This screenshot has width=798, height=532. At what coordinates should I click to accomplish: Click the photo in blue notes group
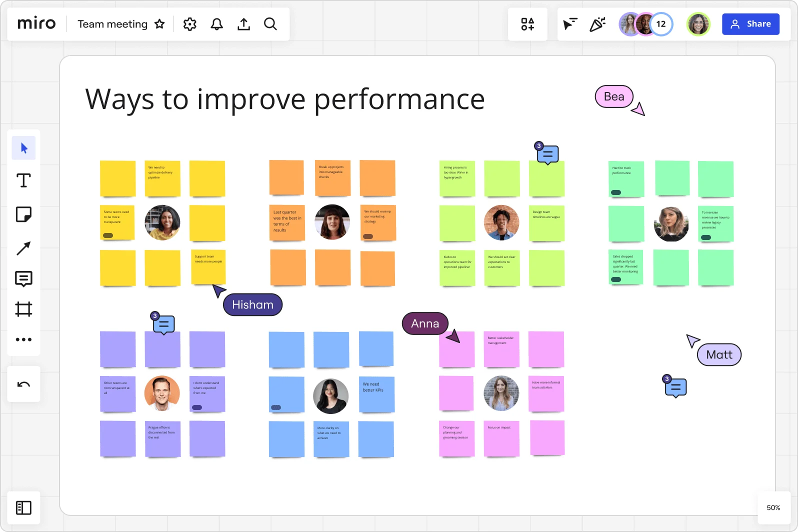(331, 396)
